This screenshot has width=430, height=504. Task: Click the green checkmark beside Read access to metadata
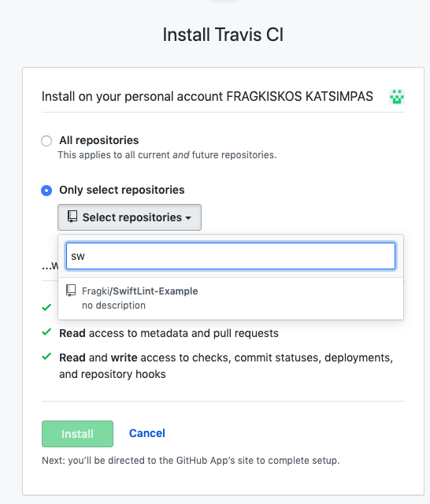tap(46, 332)
